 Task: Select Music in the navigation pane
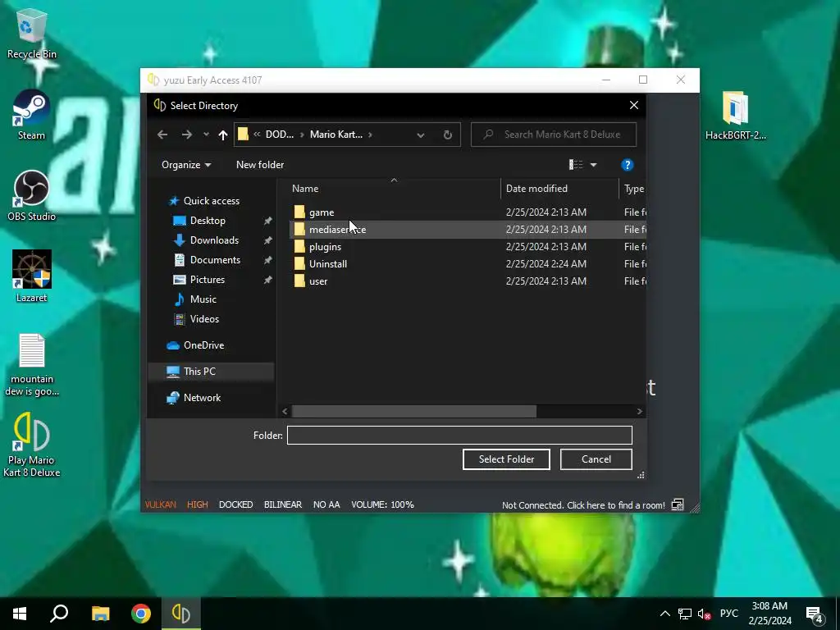(x=203, y=299)
